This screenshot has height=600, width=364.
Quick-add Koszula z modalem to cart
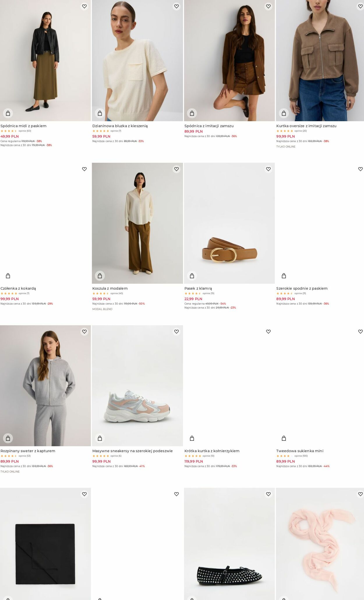[100, 276]
